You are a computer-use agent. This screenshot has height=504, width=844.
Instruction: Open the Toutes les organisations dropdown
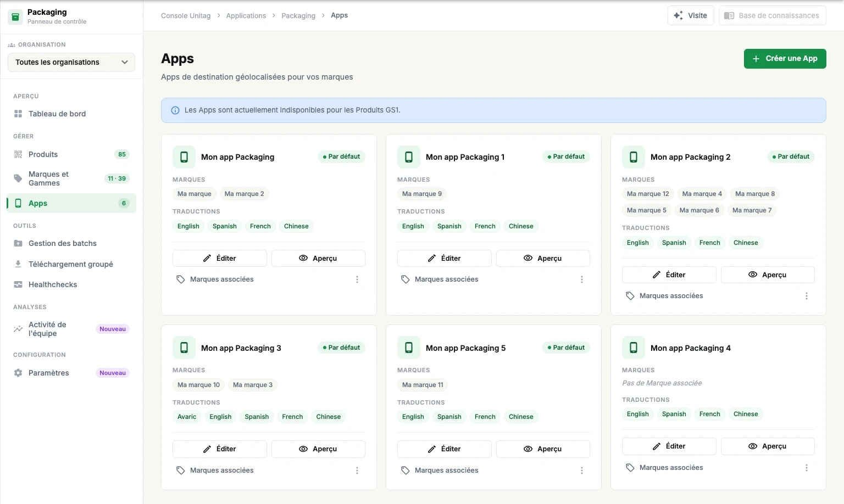pyautogui.click(x=71, y=62)
